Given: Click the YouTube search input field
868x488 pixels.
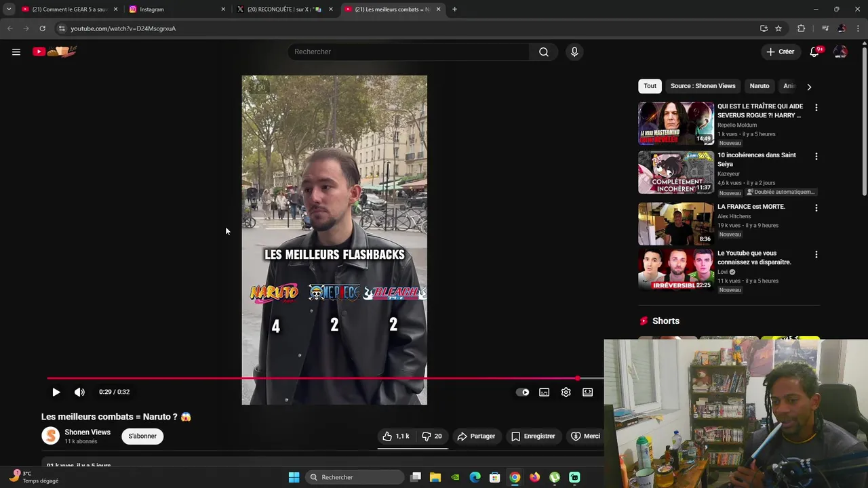Looking at the screenshot, I should [409, 52].
